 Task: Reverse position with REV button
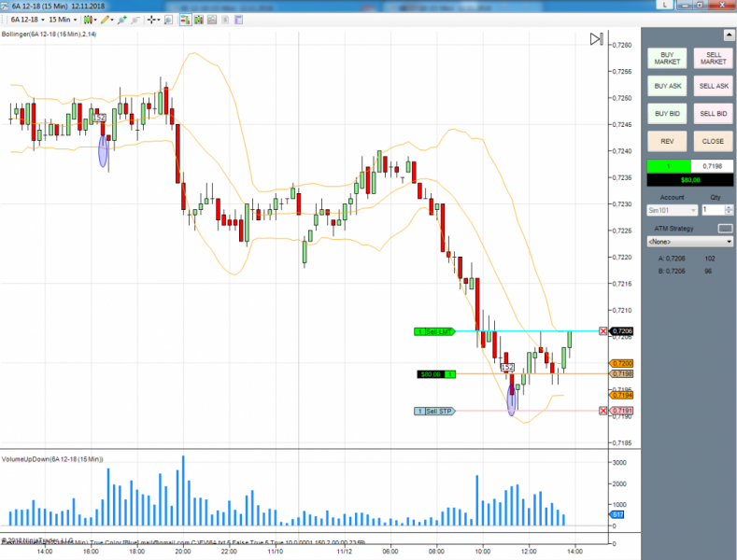coord(667,142)
